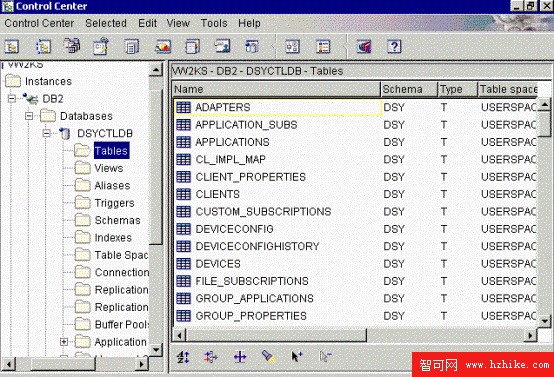Click table list scroll up arrow

click(x=544, y=104)
